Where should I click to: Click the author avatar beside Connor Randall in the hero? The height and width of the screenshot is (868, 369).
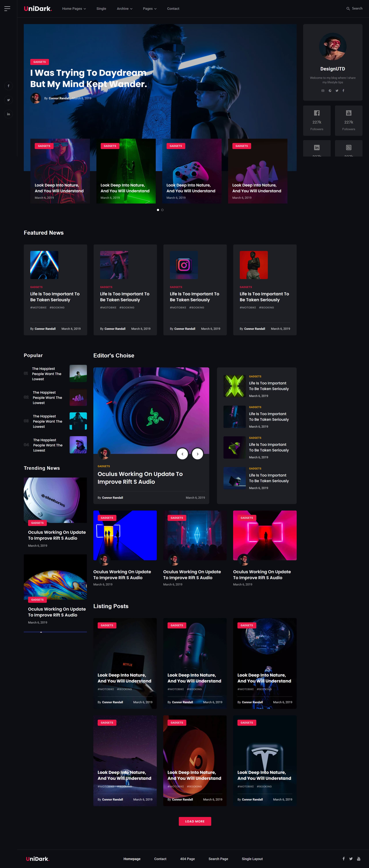pyautogui.click(x=36, y=98)
